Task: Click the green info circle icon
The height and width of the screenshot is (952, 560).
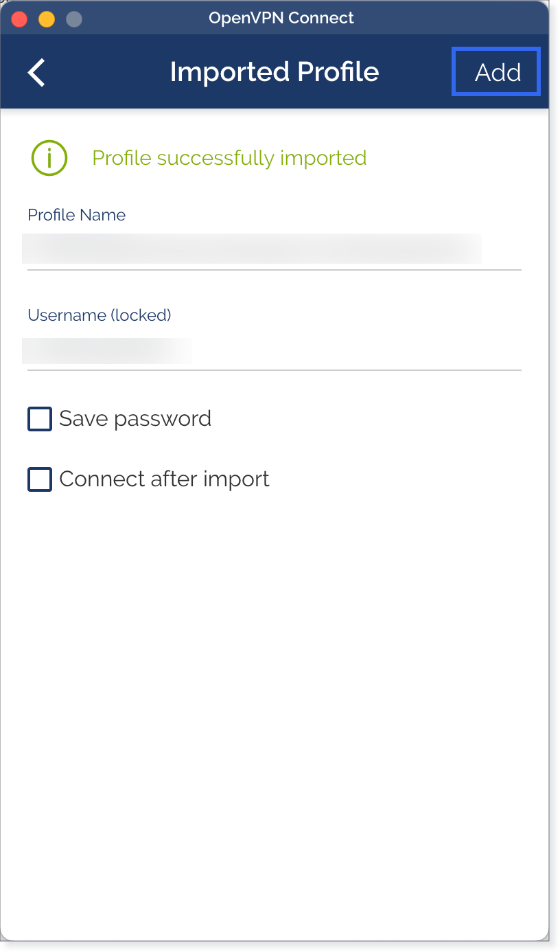Action: pyautogui.click(x=49, y=158)
